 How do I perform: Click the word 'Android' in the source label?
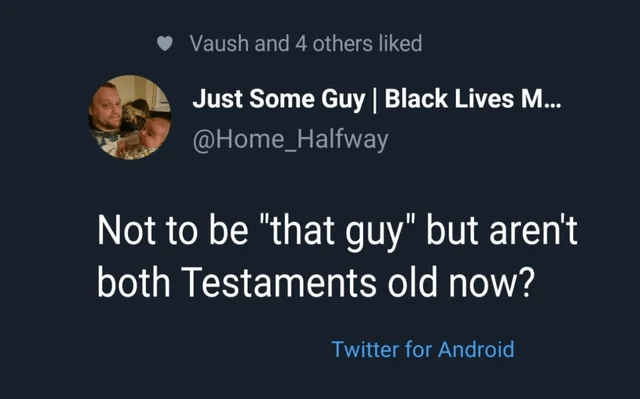(x=476, y=349)
